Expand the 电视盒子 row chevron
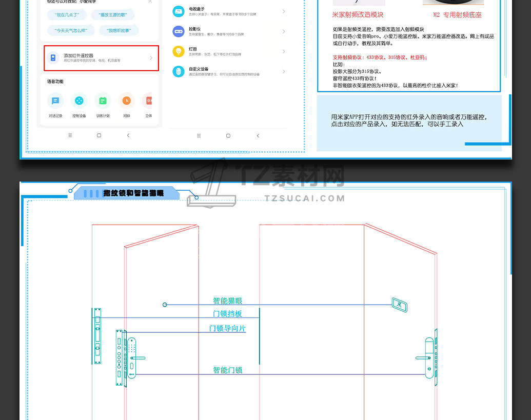This screenshot has width=531, height=420. 284,11
